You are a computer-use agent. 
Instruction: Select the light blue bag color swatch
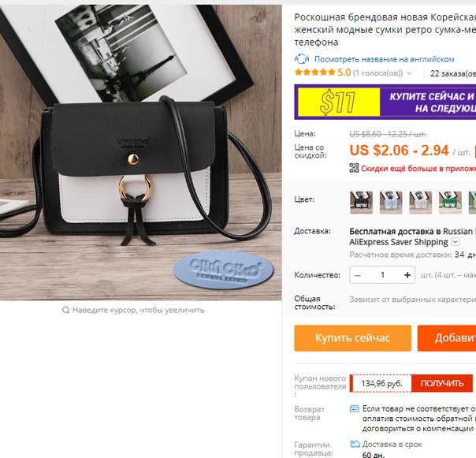point(391,203)
